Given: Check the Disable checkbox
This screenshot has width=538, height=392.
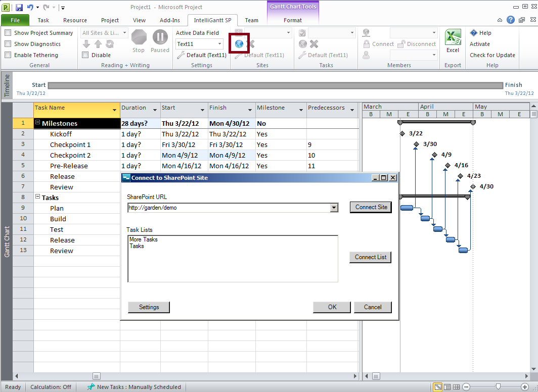Looking at the screenshot, I should (85, 55).
